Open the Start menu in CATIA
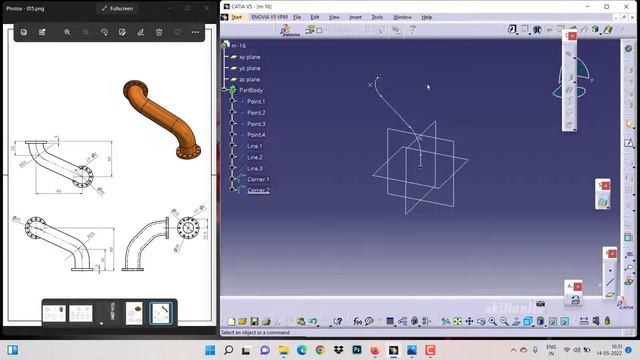This screenshot has width=640, height=360. 237,17
